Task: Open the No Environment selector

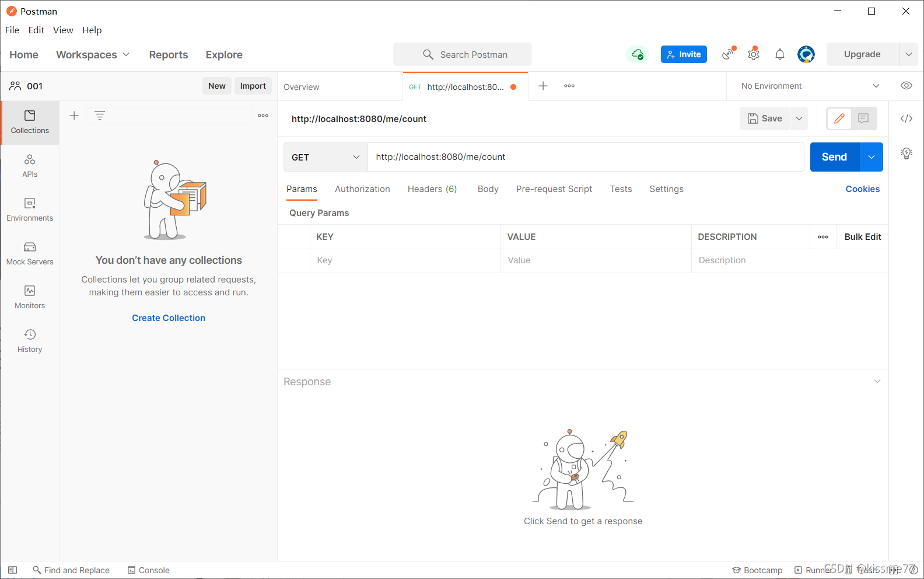Action: point(810,86)
